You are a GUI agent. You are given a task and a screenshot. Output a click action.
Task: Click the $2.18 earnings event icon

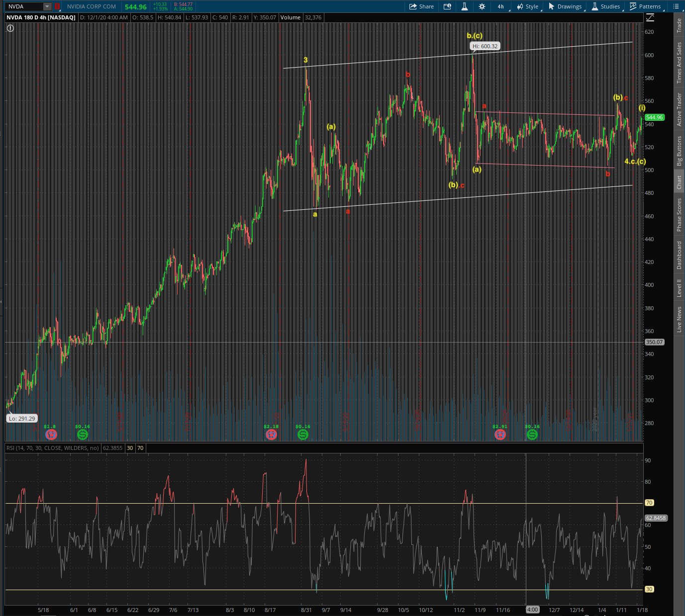tap(271, 435)
